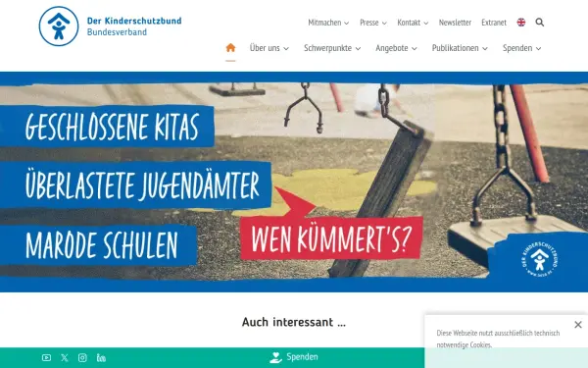Open the Extranet link
The width and height of the screenshot is (588, 368).
(x=494, y=23)
